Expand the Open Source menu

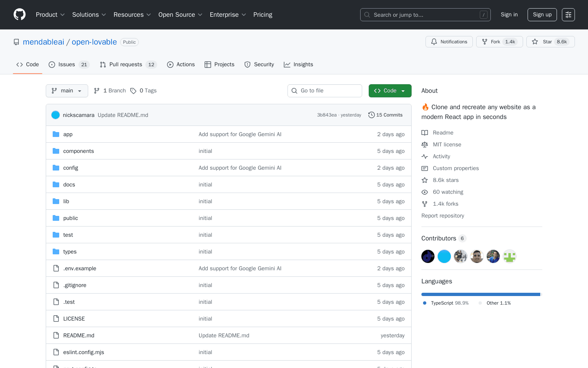(180, 15)
